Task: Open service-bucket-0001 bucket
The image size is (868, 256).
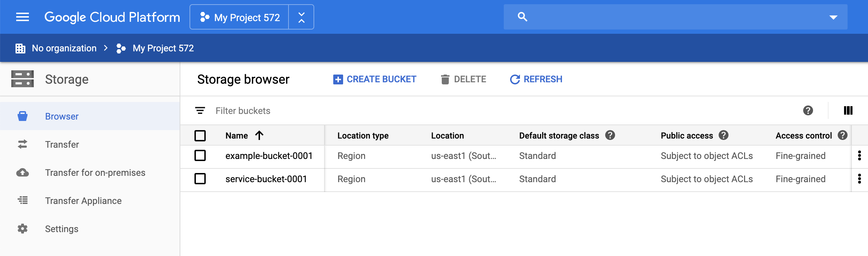Action: pos(266,179)
